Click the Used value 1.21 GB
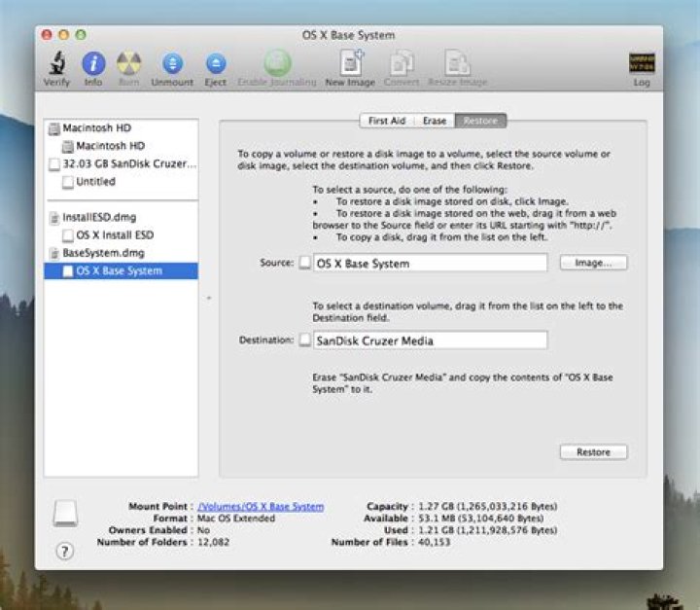Viewport: 700px width, 610px height. point(487,530)
